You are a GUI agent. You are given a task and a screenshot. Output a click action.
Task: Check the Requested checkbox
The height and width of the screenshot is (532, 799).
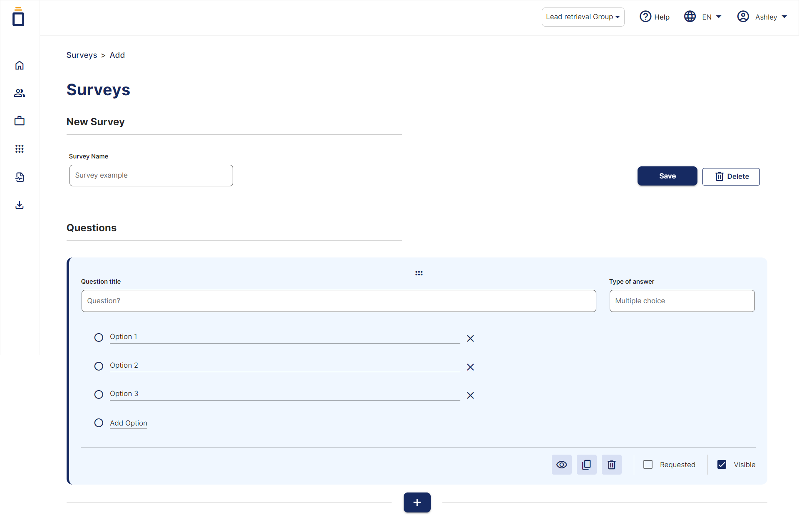point(648,465)
